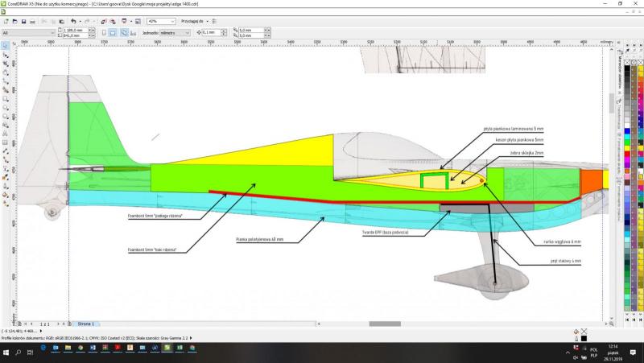Click the horizontal scrollbar thumb
Image resolution: width=644 pixels, height=363 pixels.
coord(384,324)
